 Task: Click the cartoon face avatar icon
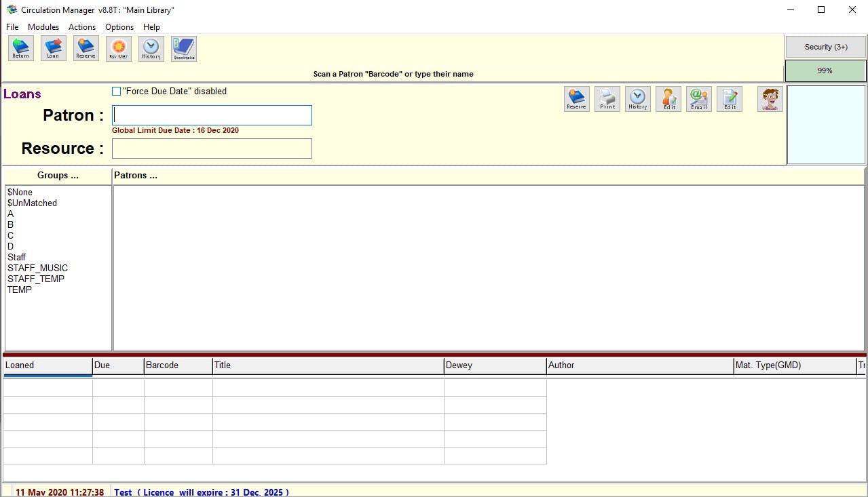(x=770, y=99)
